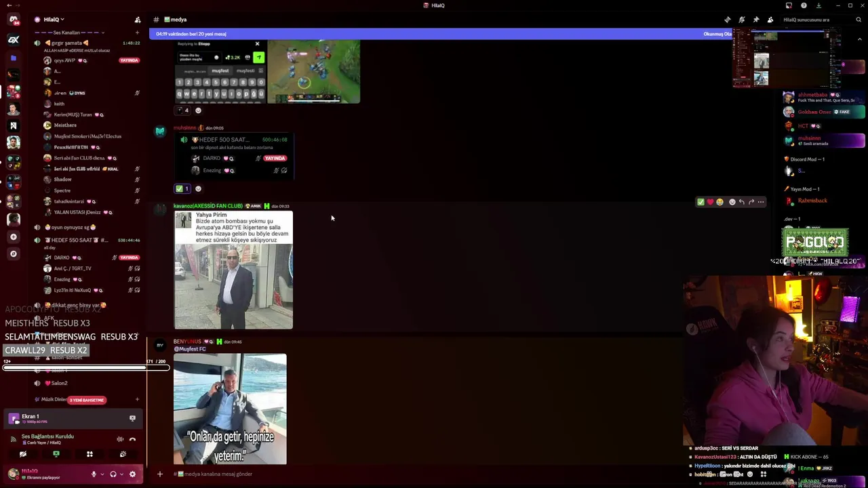
Task: Reply to kavanoz message with arrow icon
Action: (741, 202)
